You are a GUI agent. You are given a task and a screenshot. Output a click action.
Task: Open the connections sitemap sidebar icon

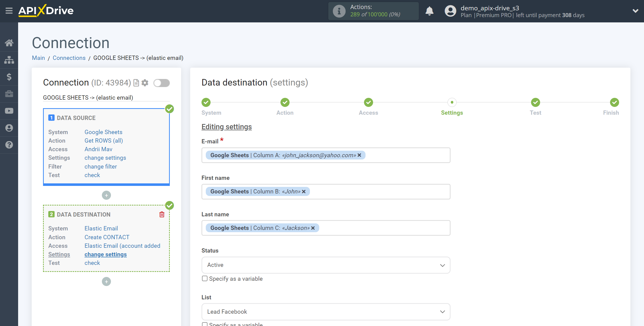click(9, 60)
